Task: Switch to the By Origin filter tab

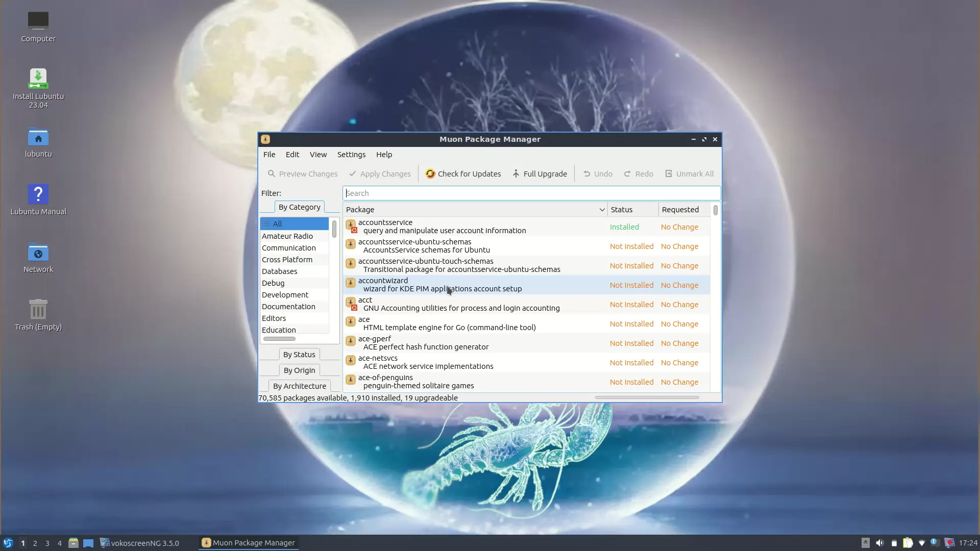Action: point(299,370)
